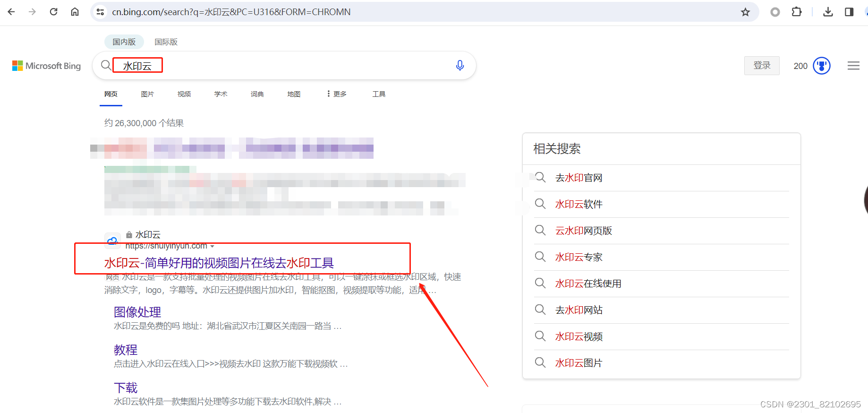The height and width of the screenshot is (413, 868).
Task: Click the 登录 sign-in button
Action: click(762, 66)
